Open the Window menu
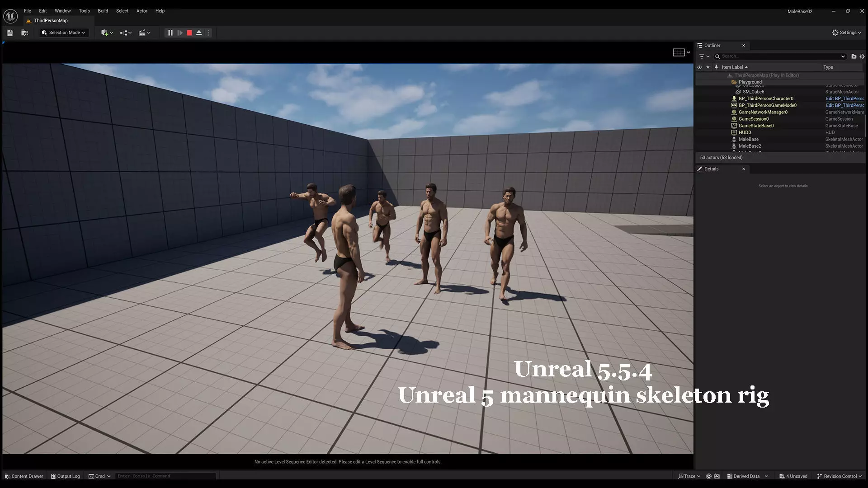Viewport: 868px width, 488px height. click(63, 11)
